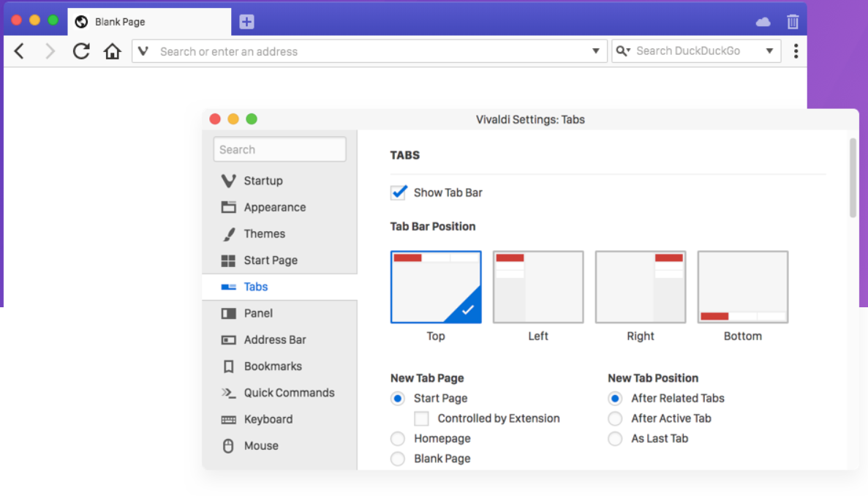Choose Blank Page radio for new tabs
The height and width of the screenshot is (496, 868).
[x=398, y=459]
